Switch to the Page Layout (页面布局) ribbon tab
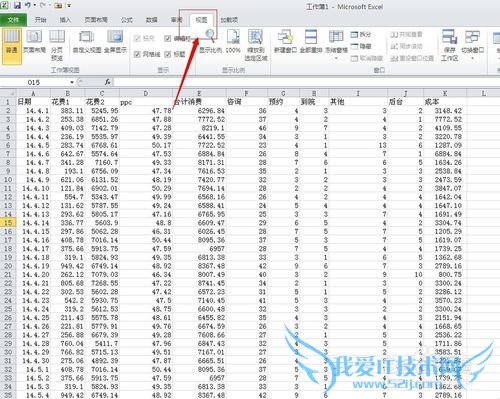Image resolution: width=500 pixels, height=399 pixels. pos(96,20)
